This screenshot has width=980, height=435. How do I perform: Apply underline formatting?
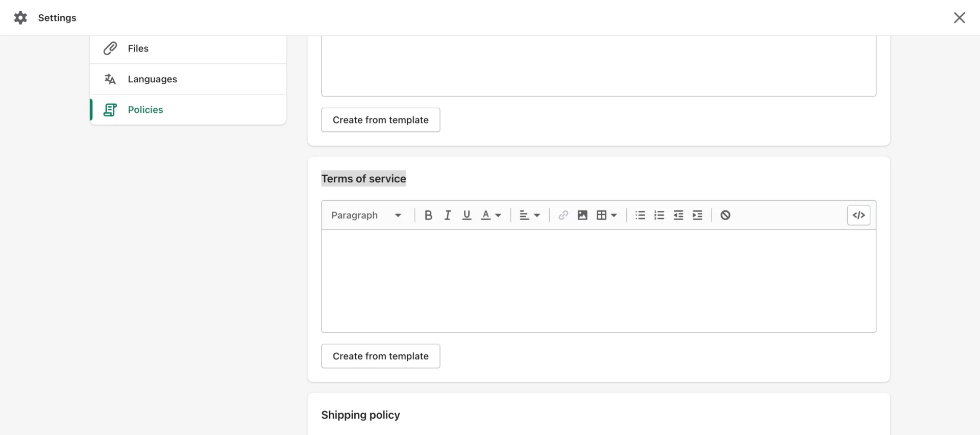coord(467,215)
